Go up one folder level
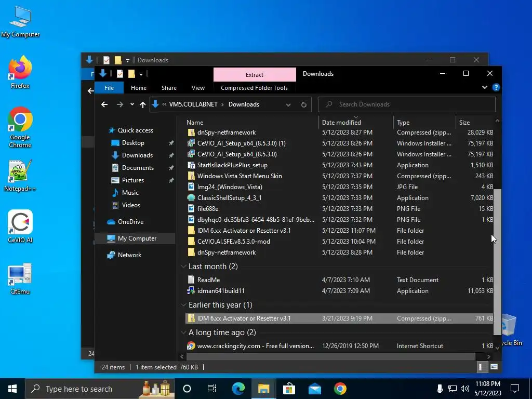This screenshot has width=532, height=399. coord(143,104)
